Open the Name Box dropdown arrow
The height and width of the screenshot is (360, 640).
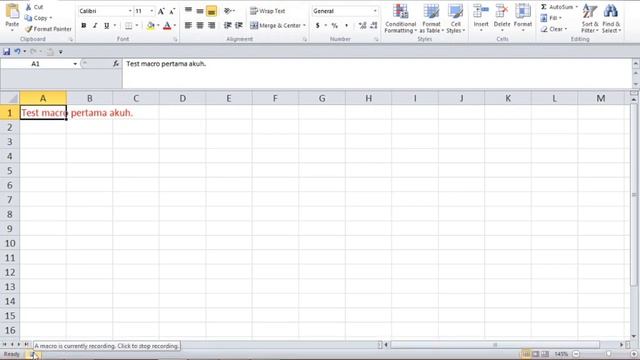tap(75, 64)
